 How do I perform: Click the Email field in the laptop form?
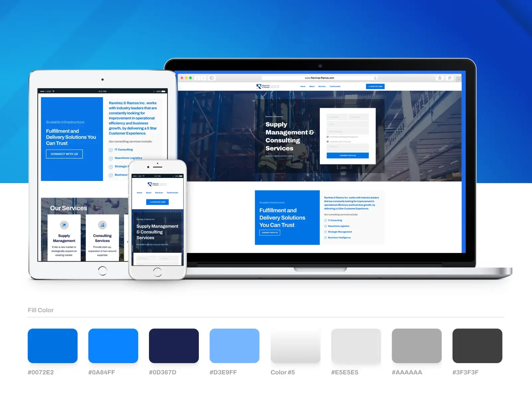click(x=347, y=124)
